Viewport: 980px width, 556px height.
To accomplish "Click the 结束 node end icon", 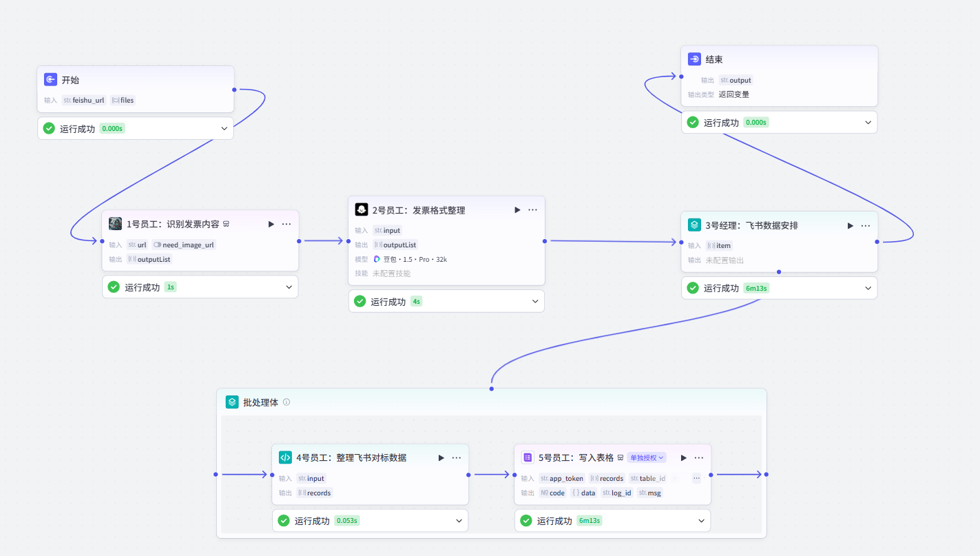I will click(x=694, y=60).
